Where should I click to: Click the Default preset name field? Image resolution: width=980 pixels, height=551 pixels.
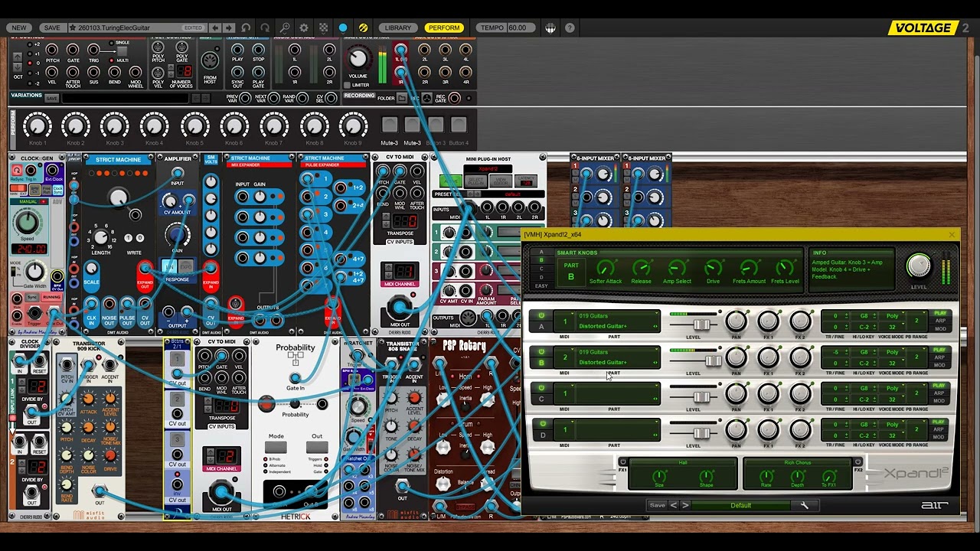click(740, 505)
